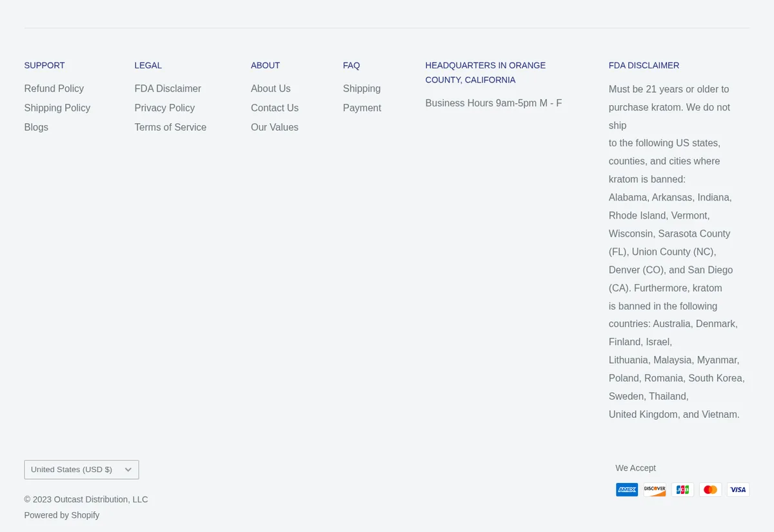This screenshot has height=532, width=774.
Task: Click the FDA DISCLAIMER column heading
Action: (644, 65)
